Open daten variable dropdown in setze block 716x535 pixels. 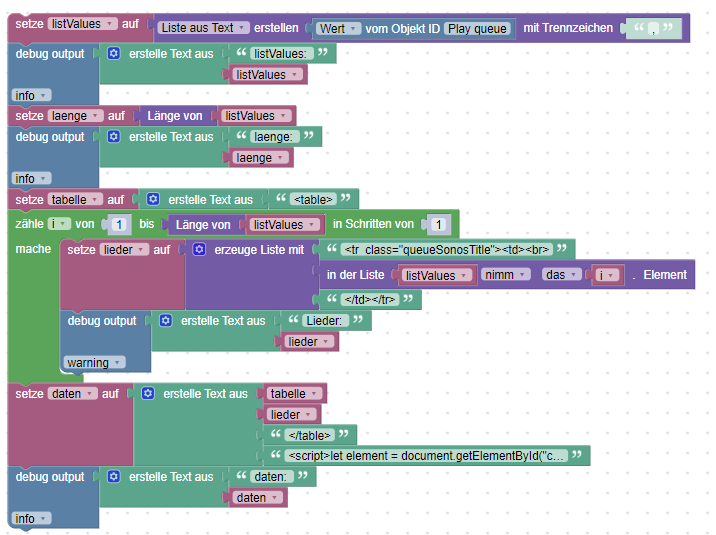pos(73,393)
